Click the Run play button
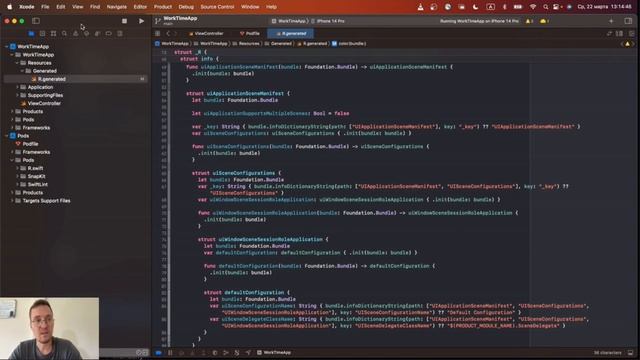640x360 pixels. point(141,21)
